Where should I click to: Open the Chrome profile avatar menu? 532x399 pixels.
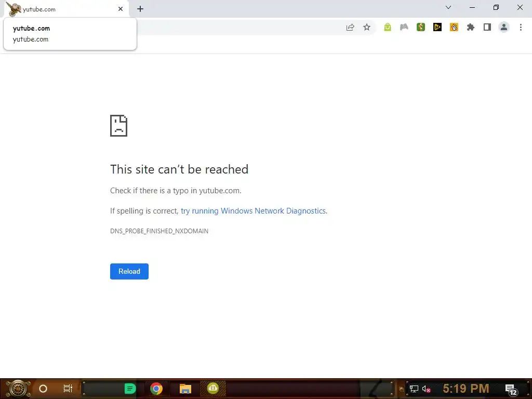[504, 27]
